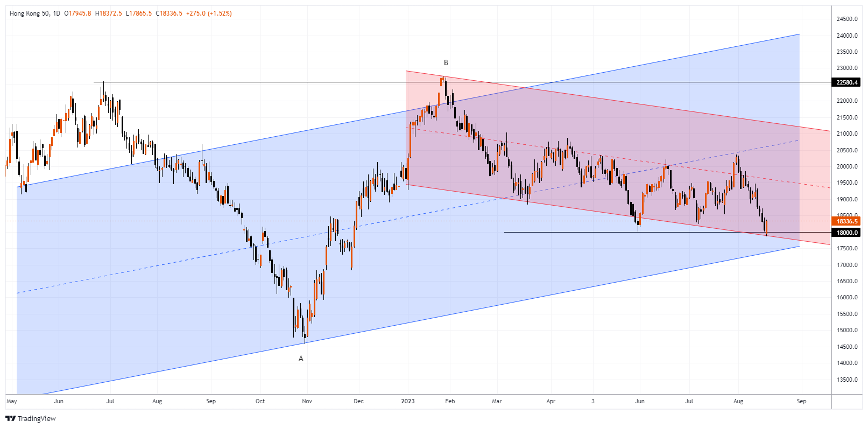Click the last Sep label on time axis
Viewport: 868px width, 428px height.
point(801,401)
